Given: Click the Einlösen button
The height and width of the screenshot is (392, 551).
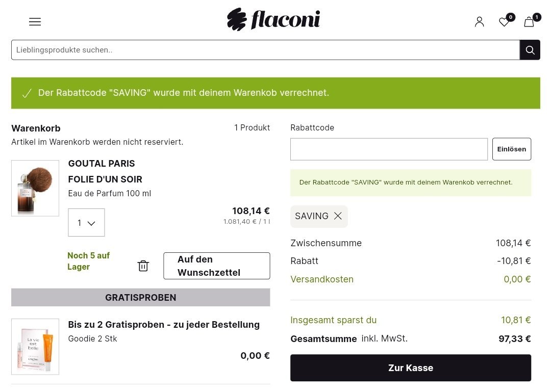Looking at the screenshot, I should coord(511,149).
